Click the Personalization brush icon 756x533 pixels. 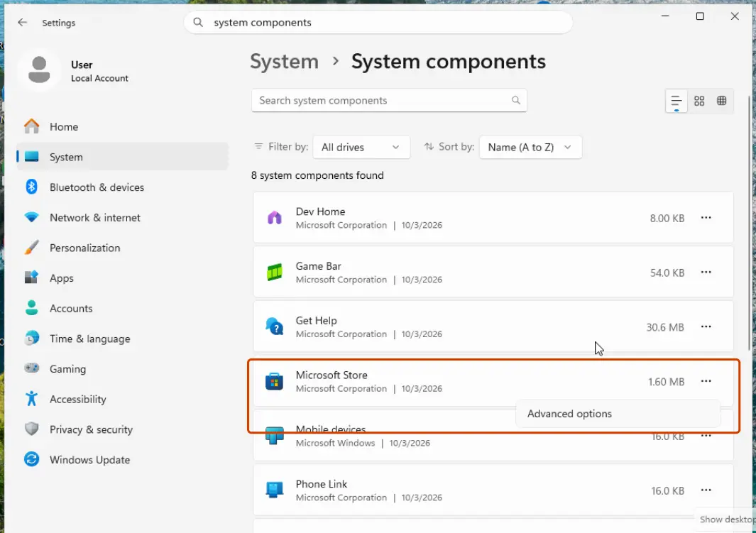coord(31,248)
